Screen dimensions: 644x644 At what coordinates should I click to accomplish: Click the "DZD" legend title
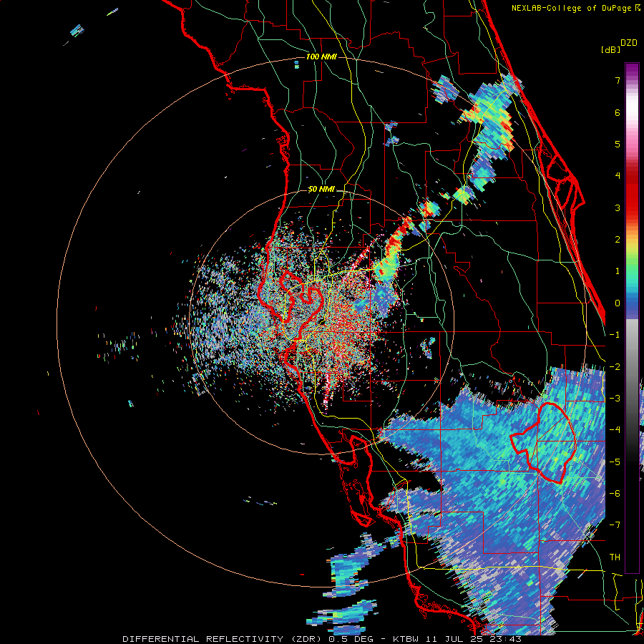tap(629, 43)
